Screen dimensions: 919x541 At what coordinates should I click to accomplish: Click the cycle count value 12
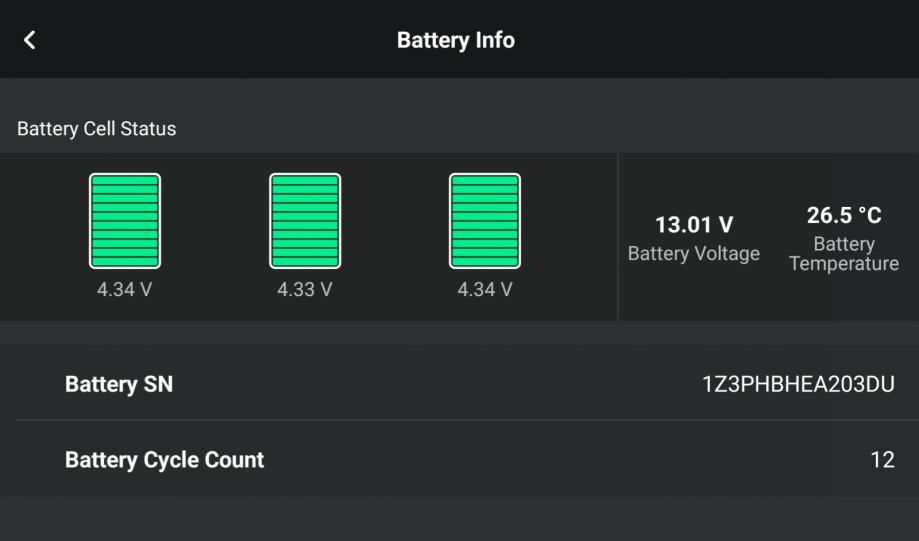click(882, 460)
